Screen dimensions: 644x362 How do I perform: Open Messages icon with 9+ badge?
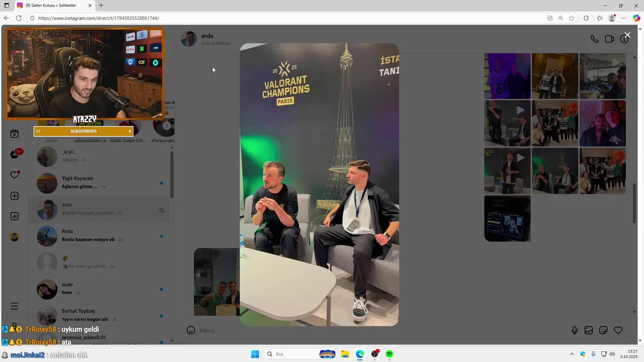pyautogui.click(x=15, y=154)
